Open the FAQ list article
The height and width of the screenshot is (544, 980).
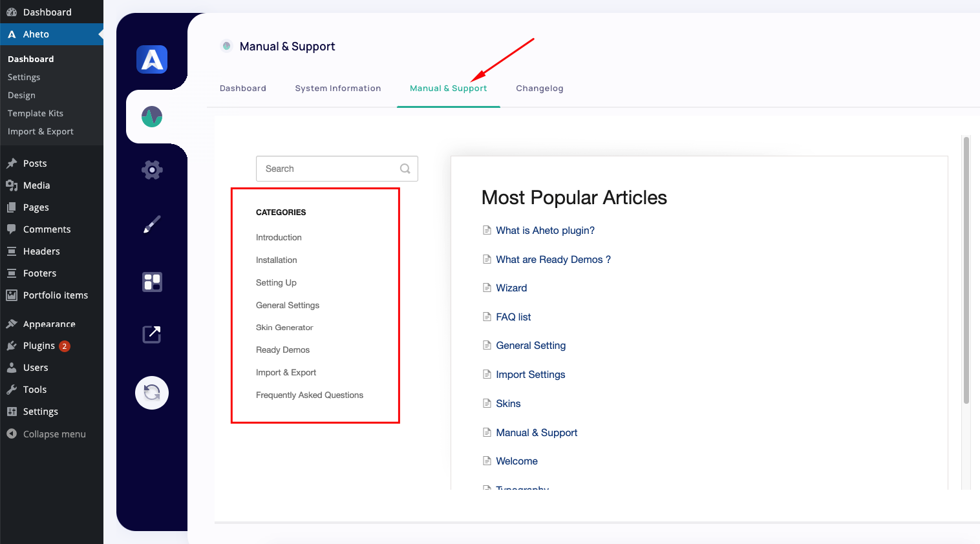tap(513, 317)
